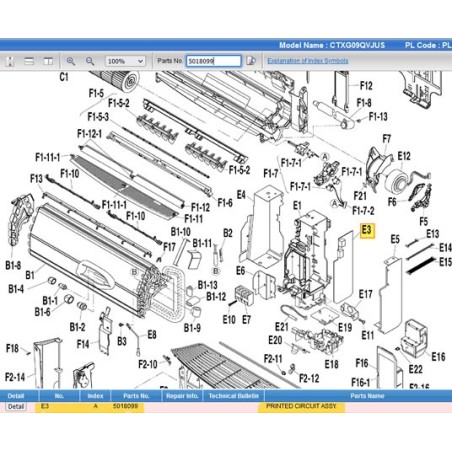452x452 pixels.
Task: Click the F18 part label
Action: click(x=12, y=349)
